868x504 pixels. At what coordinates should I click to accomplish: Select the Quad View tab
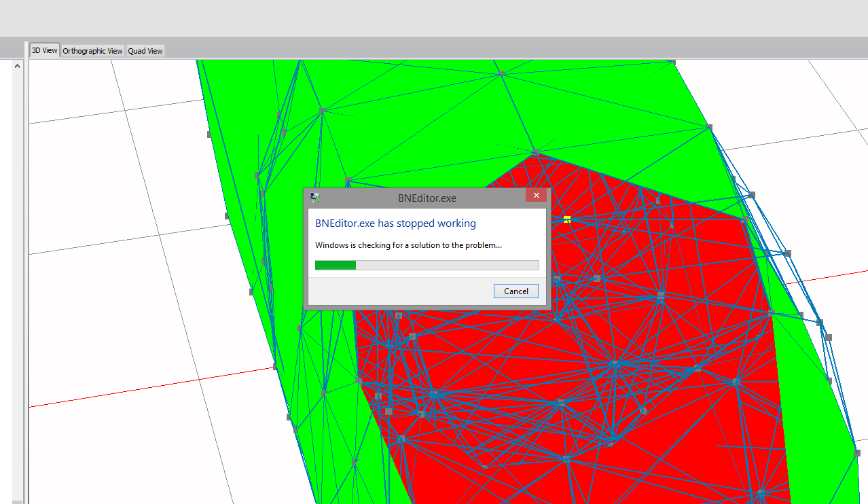(x=145, y=51)
